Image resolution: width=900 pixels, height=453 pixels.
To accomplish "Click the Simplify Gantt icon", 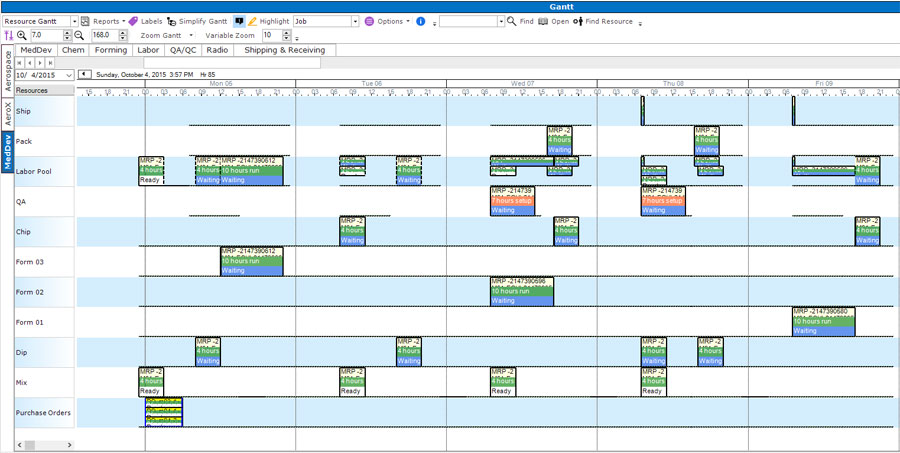I will (x=172, y=21).
